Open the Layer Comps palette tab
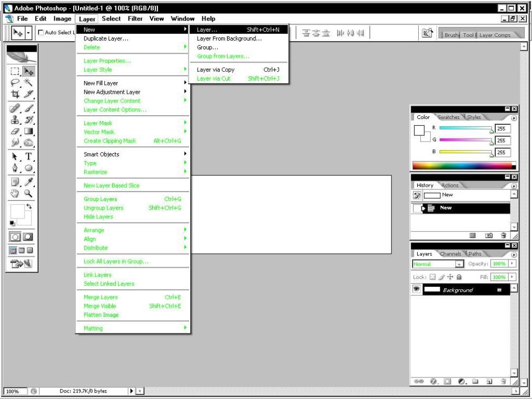 (x=495, y=35)
